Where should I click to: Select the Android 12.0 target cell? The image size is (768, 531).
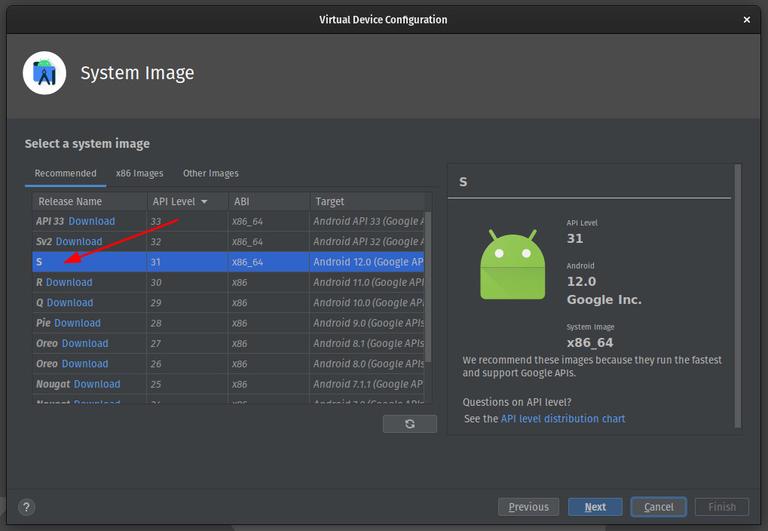[x=367, y=262]
